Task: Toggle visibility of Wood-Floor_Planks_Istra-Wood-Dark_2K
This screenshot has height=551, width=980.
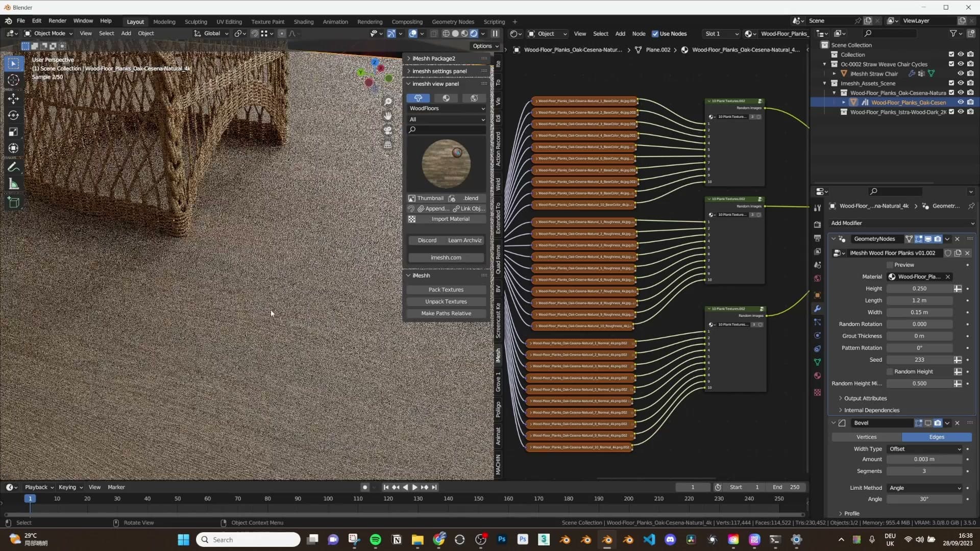Action: (x=961, y=112)
